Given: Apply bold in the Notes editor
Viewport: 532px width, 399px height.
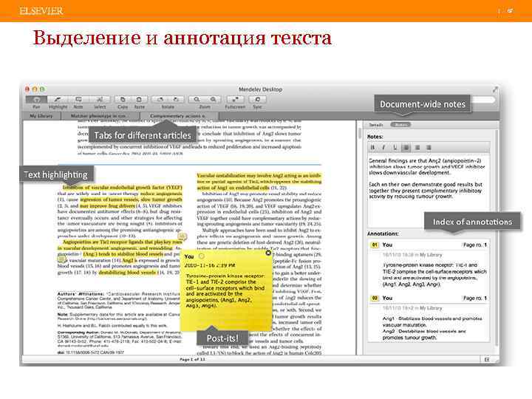Looking at the screenshot, I should pos(373,148).
